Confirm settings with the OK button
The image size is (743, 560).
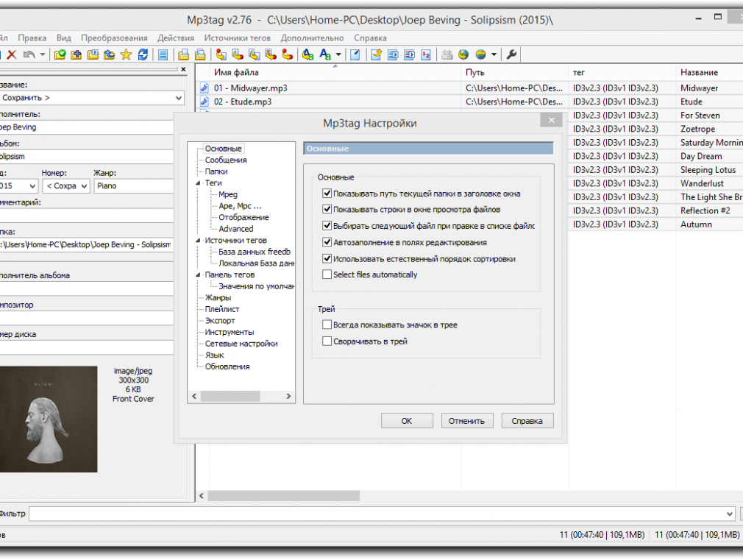[407, 421]
